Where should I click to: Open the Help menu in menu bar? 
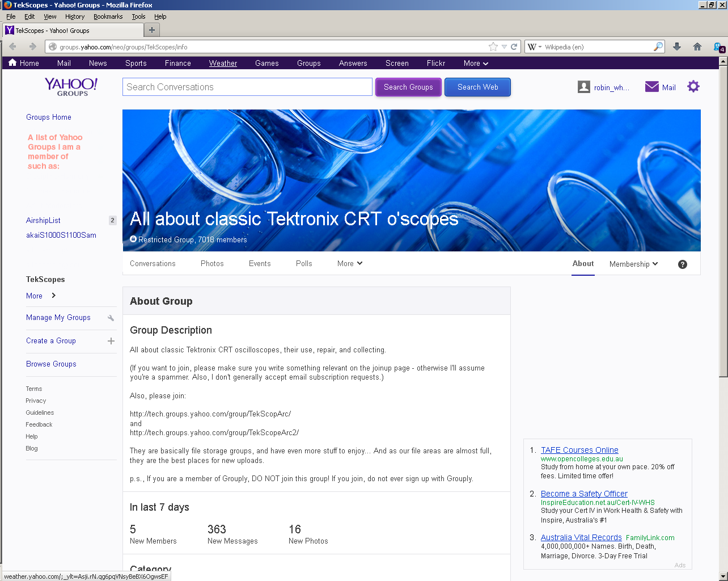click(160, 16)
